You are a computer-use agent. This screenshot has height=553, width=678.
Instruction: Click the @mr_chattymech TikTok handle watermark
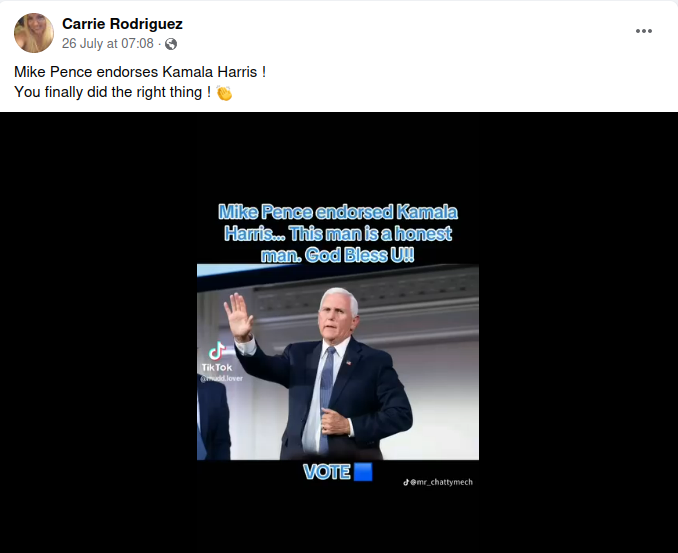[x=438, y=482]
